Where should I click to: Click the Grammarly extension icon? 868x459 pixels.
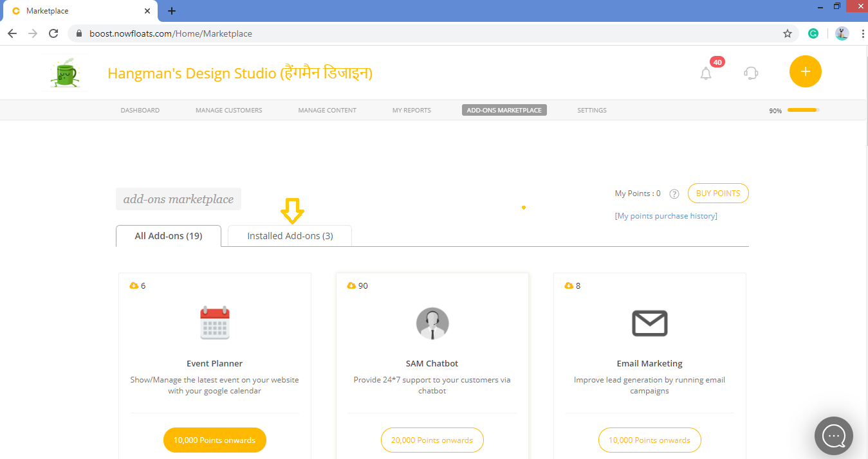tap(813, 33)
